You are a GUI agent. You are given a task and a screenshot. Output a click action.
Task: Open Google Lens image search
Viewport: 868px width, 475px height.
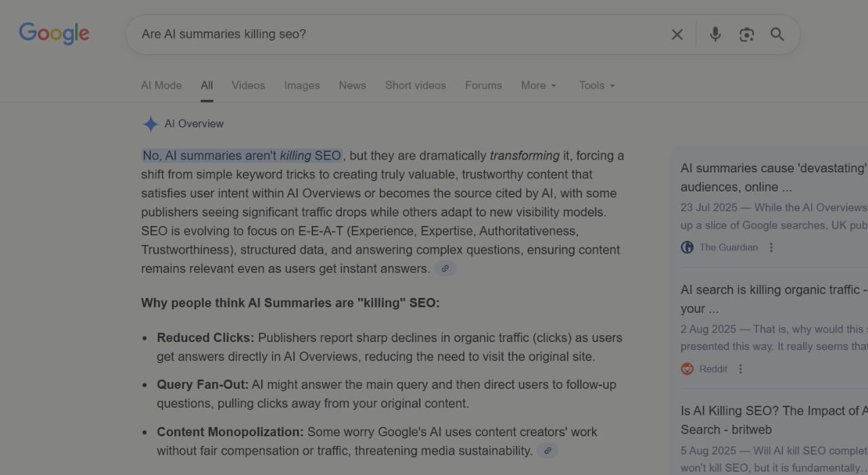(747, 35)
